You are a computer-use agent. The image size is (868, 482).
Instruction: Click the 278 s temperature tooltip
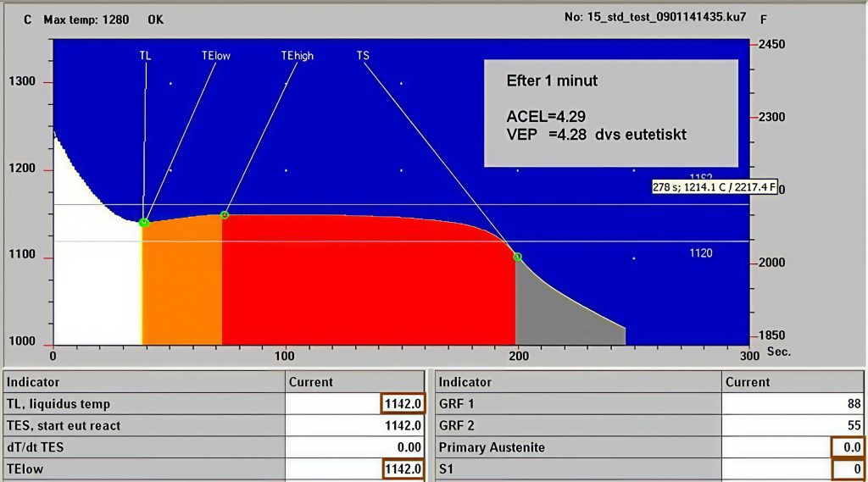714,186
